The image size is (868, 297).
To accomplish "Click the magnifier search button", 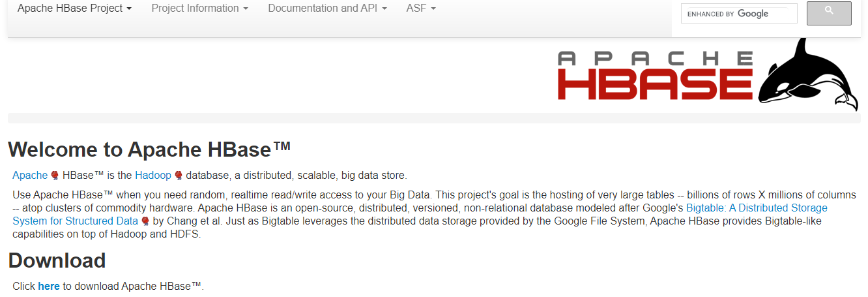I will pyautogui.click(x=829, y=13).
